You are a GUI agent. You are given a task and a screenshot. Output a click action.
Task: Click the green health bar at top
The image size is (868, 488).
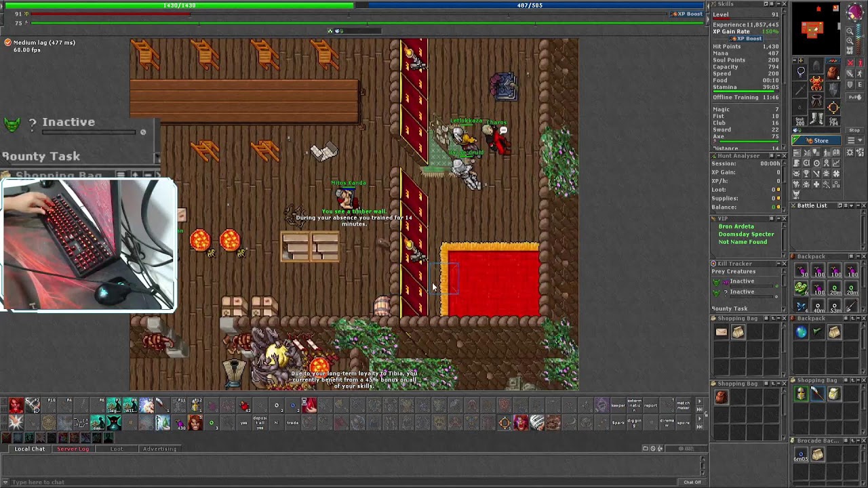(x=180, y=5)
